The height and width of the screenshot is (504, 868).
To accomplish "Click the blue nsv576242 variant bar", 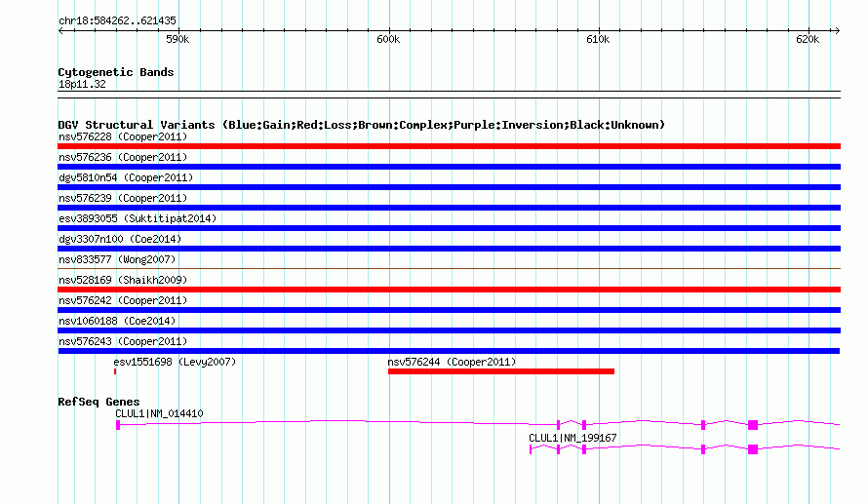I will pyautogui.click(x=449, y=310).
